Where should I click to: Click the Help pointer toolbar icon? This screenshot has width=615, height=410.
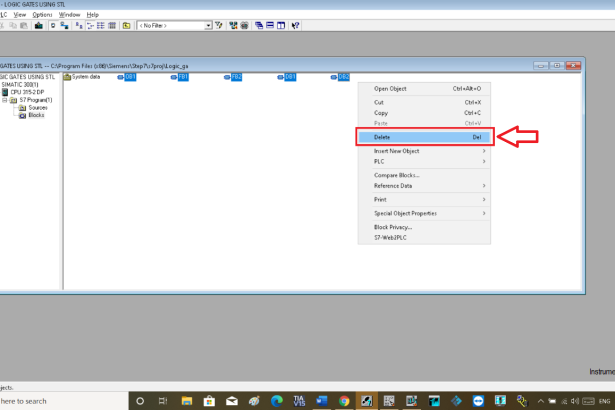coord(296,25)
